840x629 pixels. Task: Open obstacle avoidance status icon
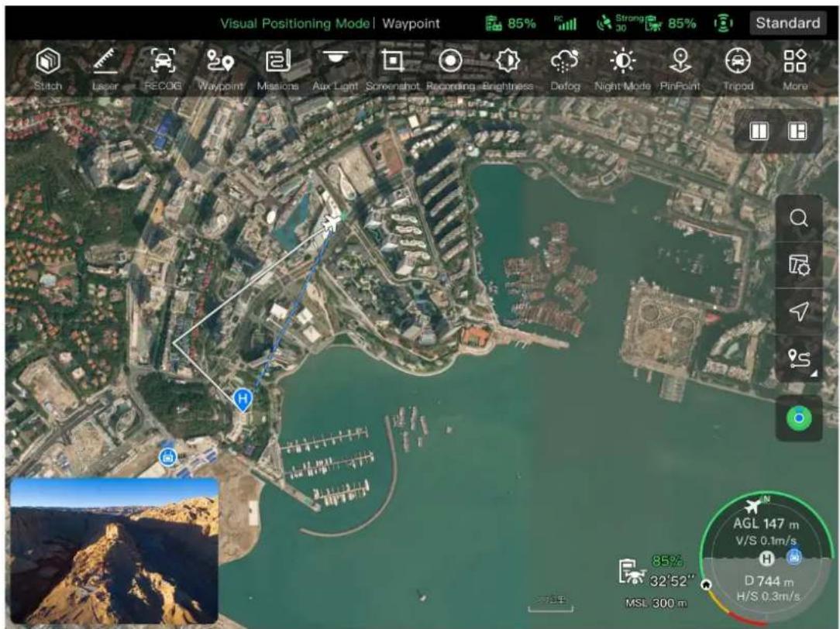pyautogui.click(x=723, y=23)
